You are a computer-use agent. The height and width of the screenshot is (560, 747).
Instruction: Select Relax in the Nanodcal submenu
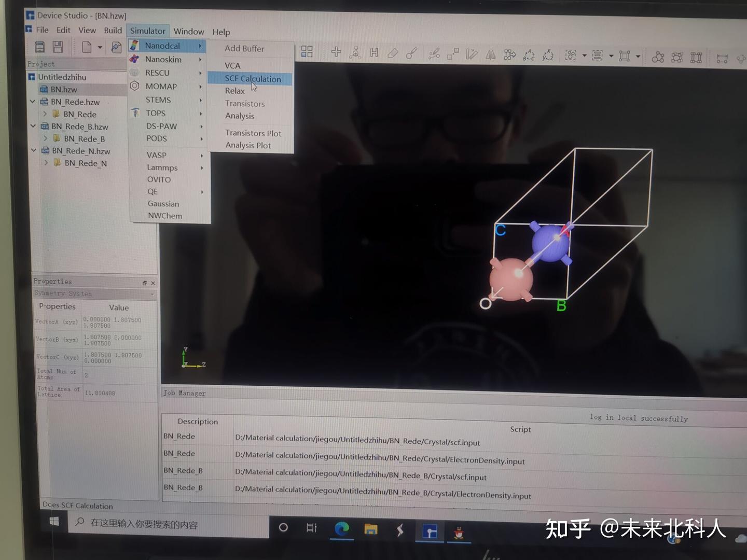click(234, 90)
